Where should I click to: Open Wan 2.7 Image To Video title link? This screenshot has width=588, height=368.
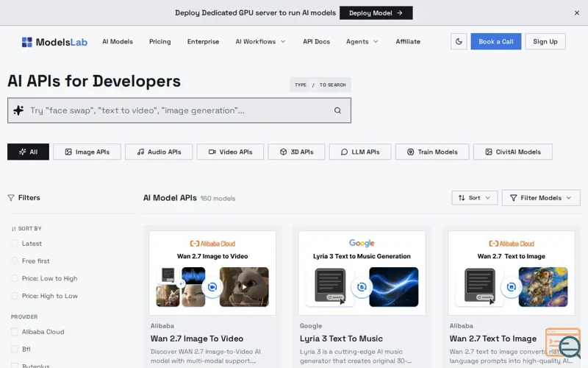click(197, 339)
